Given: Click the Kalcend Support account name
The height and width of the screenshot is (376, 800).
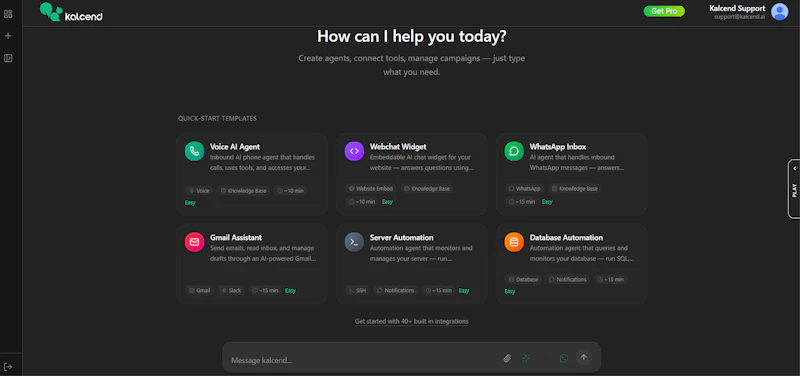Looking at the screenshot, I should coord(737,8).
